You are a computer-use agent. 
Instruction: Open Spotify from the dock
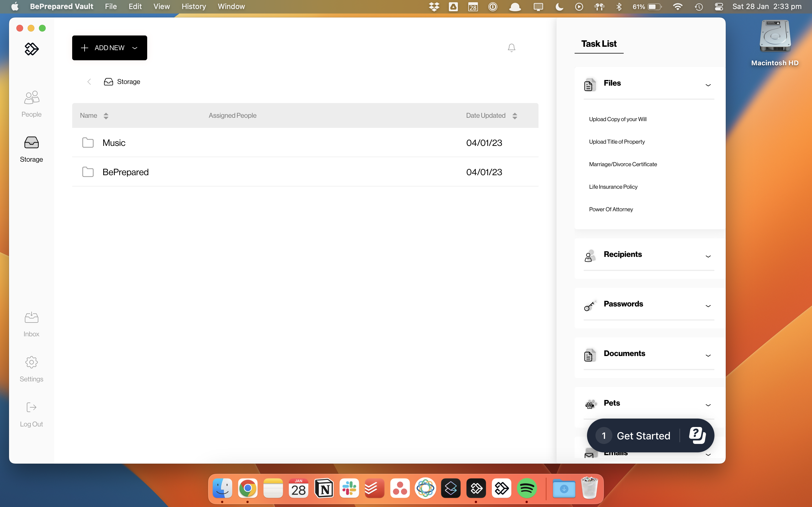coord(526,488)
